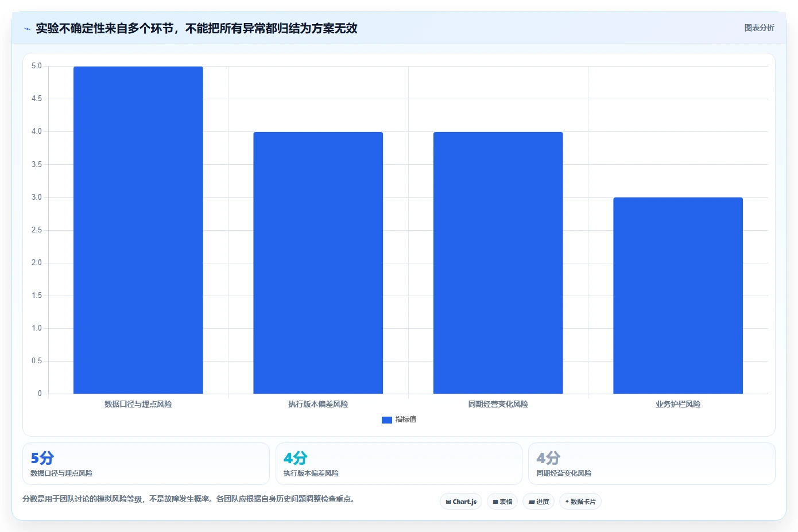This screenshot has width=798, height=532.
Task: Click the square icon in 表格 tag
Action: tap(495, 502)
